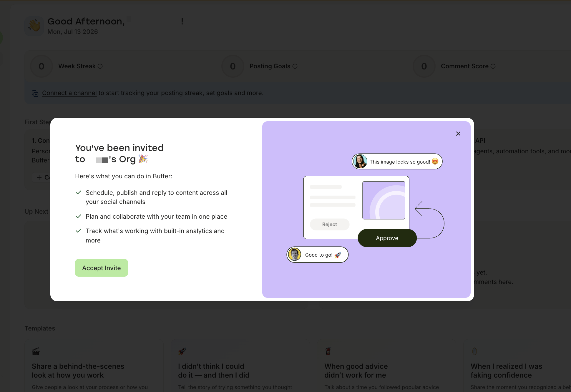Click the Posting Goals counter circle

tap(233, 66)
